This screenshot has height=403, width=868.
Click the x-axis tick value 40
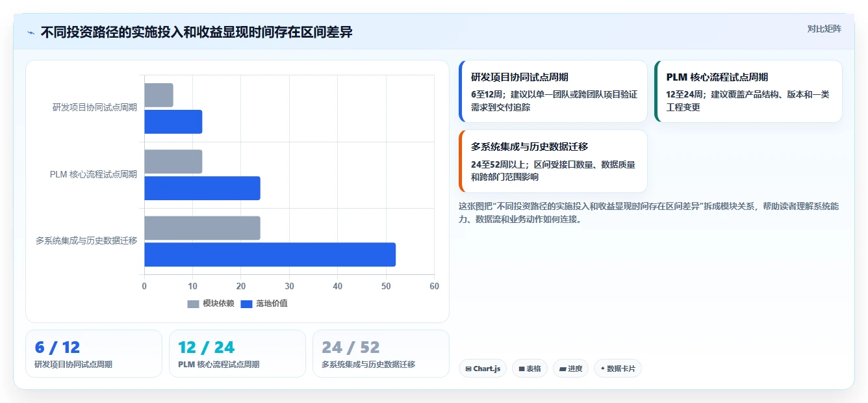(338, 286)
